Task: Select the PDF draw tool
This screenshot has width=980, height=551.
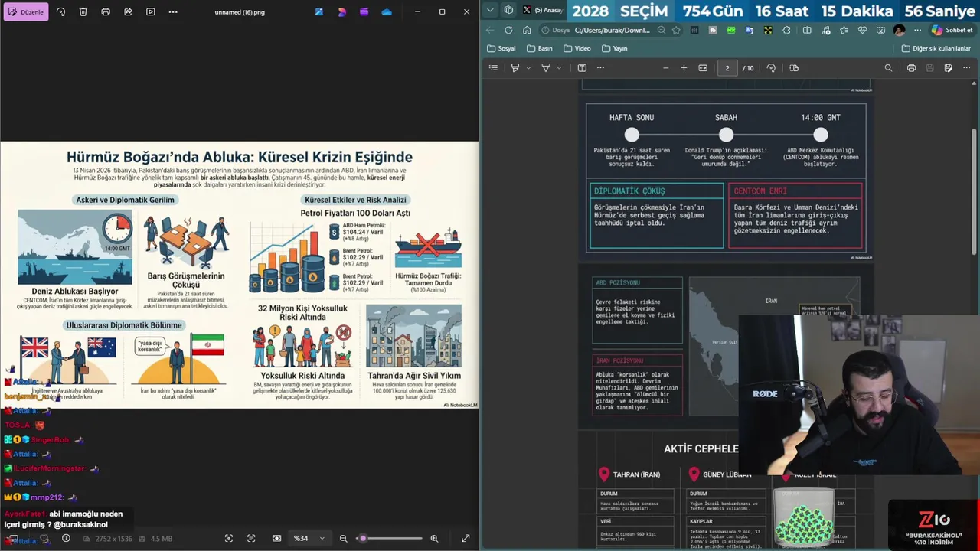Action: [x=545, y=68]
